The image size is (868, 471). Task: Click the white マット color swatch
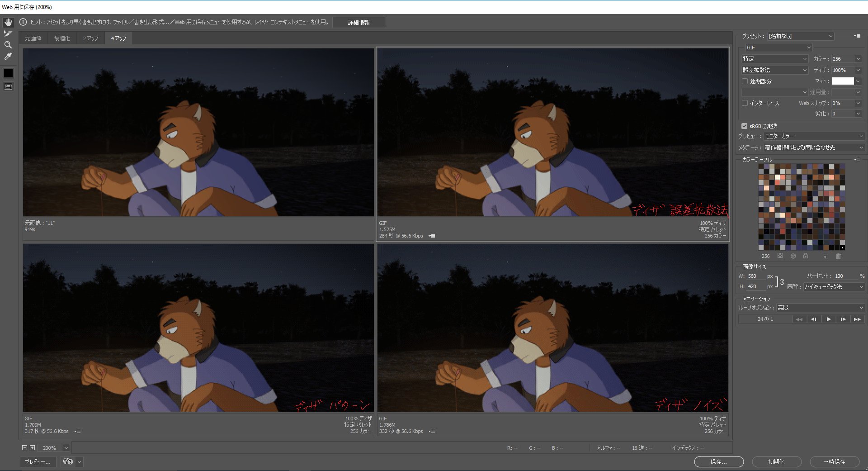pyautogui.click(x=843, y=81)
